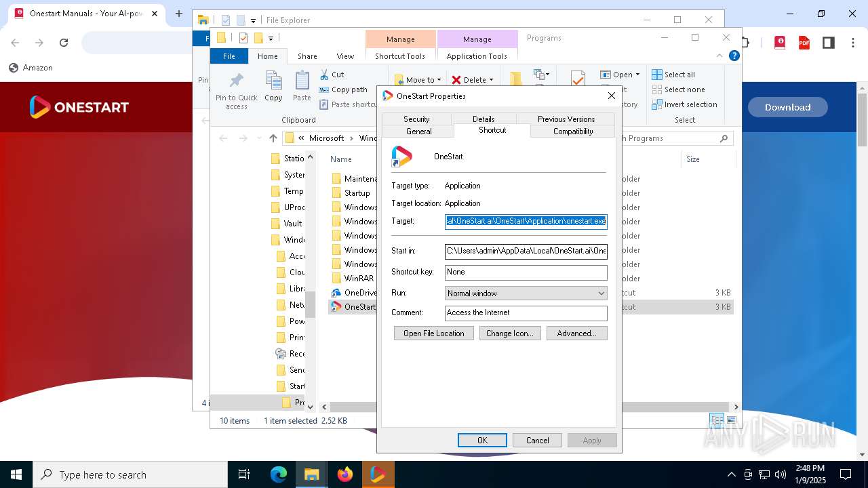
Task: Click the Select none command
Action: (678, 89)
